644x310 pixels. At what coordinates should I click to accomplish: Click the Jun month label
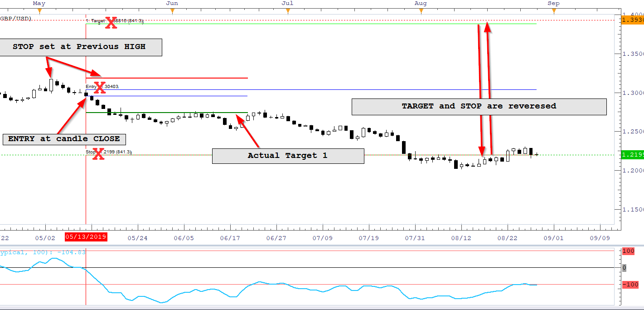(172, 3)
